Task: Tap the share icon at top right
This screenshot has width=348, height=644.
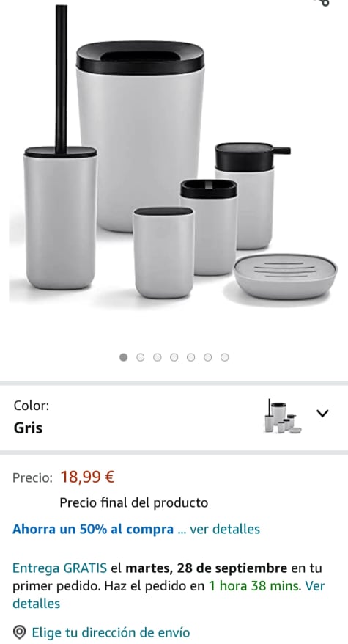Action: [x=324, y=2]
